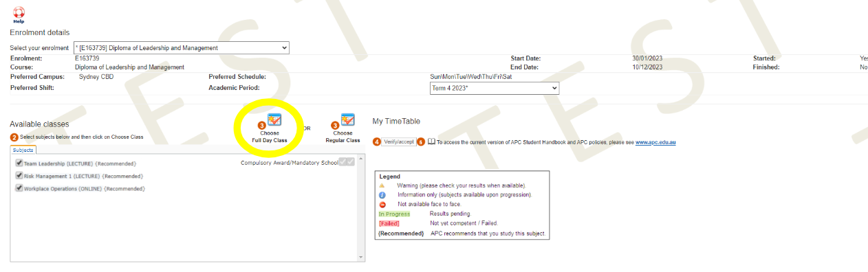Click the orange warning triangle in Legend
This screenshot has width=868, height=272.
click(382, 186)
